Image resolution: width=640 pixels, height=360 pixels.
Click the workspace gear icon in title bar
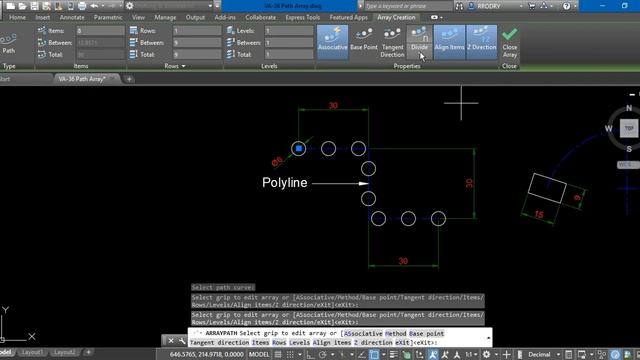(129, 6)
